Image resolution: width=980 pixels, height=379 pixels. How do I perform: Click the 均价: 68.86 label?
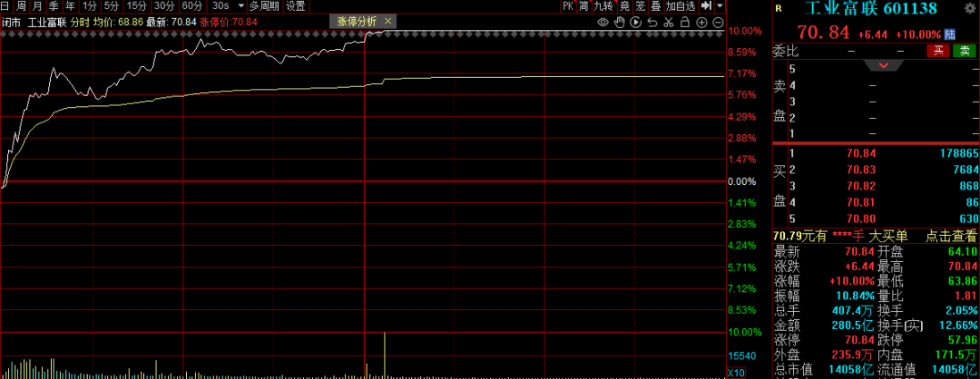pos(118,22)
